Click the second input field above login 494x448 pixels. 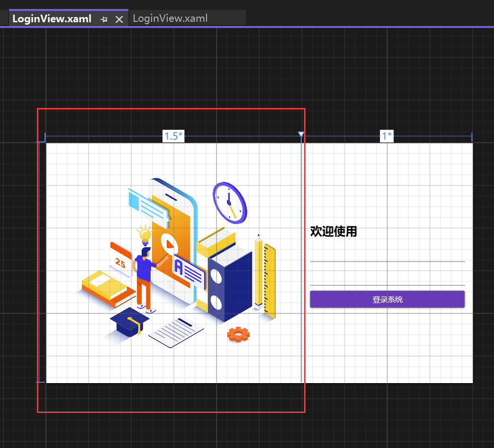click(x=387, y=279)
